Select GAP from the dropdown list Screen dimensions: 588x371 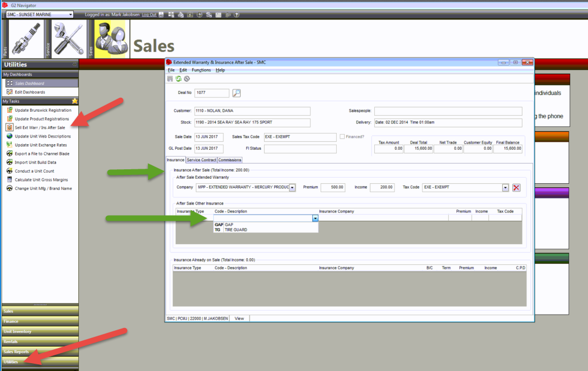[x=266, y=225]
